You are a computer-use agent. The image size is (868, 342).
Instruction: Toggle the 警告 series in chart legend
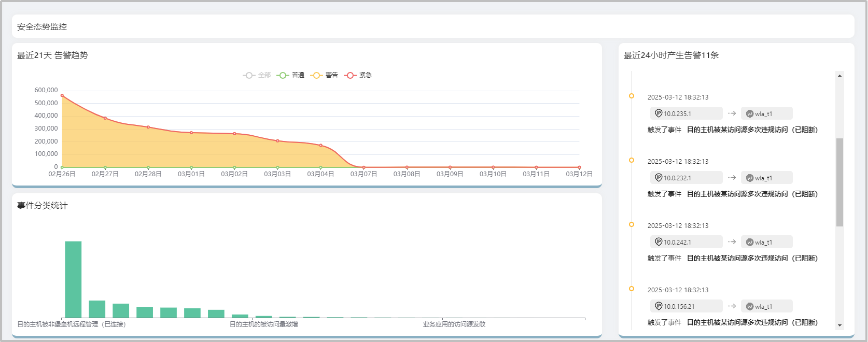click(324, 75)
